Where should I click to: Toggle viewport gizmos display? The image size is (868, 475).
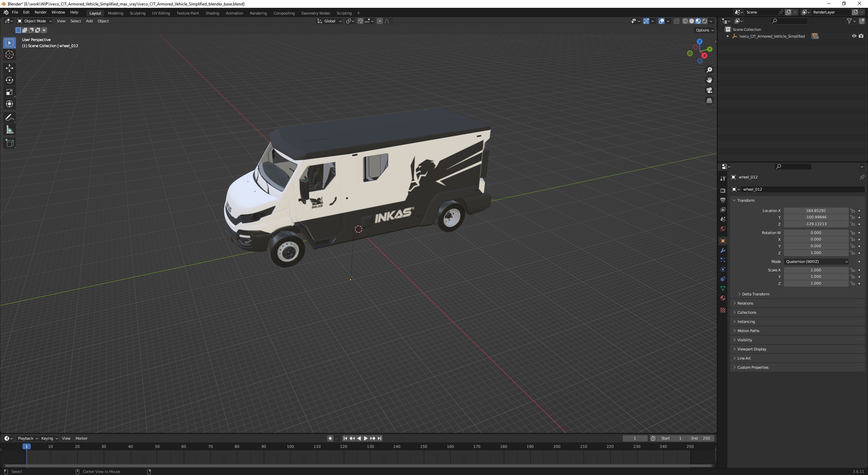(646, 21)
